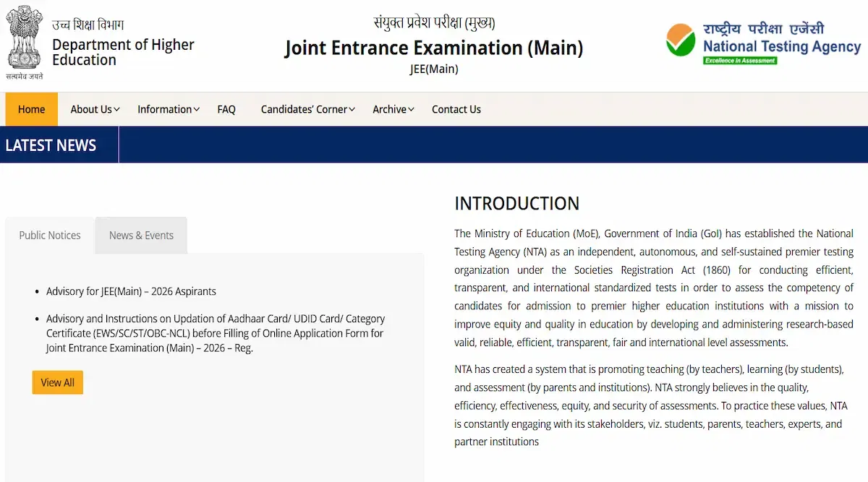
Task: Open Advisory for JEE(Main) 2026 Aspirants notice
Action: (131, 291)
